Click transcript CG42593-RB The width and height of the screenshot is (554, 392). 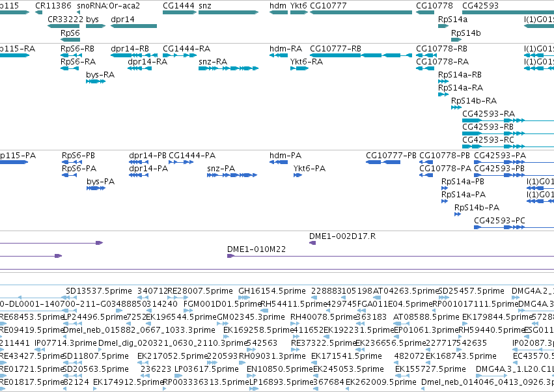coord(508,133)
